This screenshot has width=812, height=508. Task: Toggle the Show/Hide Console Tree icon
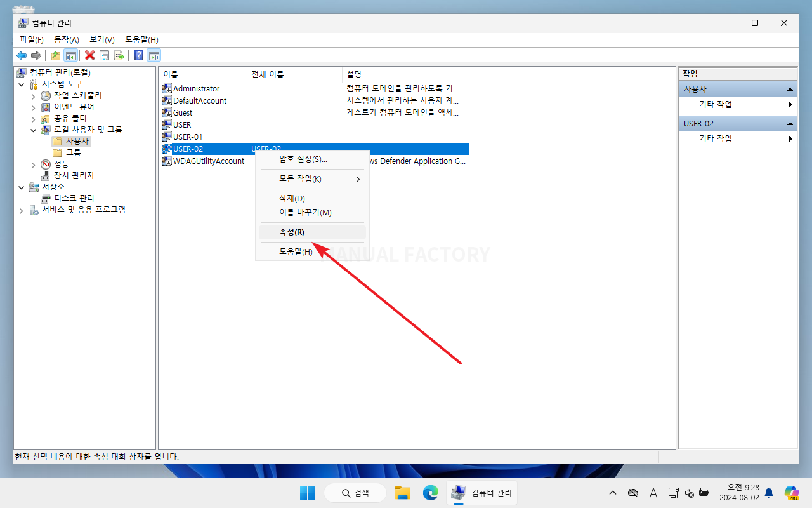(x=70, y=55)
